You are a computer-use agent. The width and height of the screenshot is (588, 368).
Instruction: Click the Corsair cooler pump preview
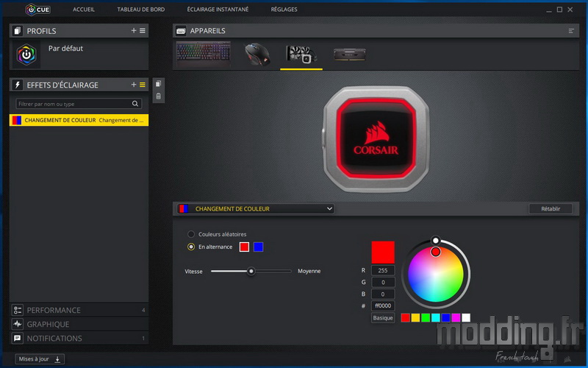(x=376, y=139)
